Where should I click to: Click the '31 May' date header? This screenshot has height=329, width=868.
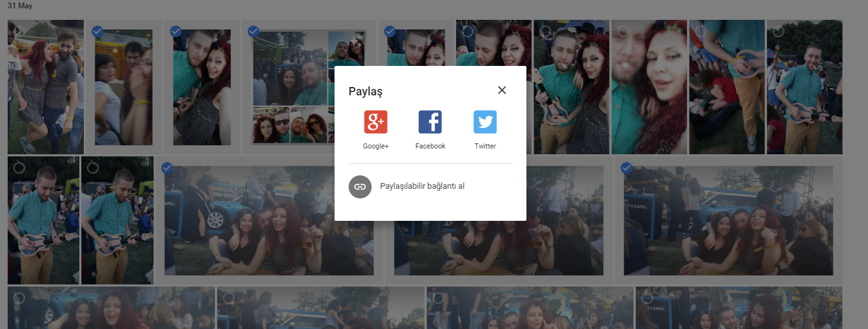(x=20, y=6)
